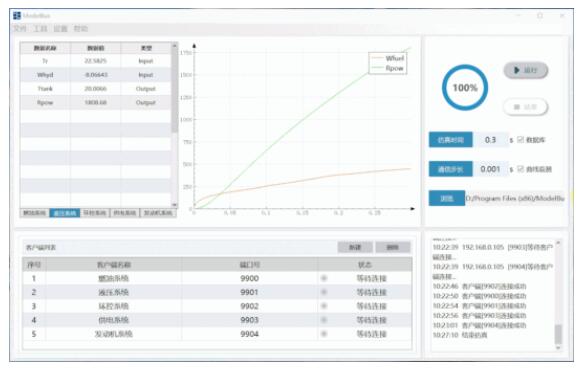Click the Rpow legend entry in chart
This screenshot has height=368, width=582.
388,68
